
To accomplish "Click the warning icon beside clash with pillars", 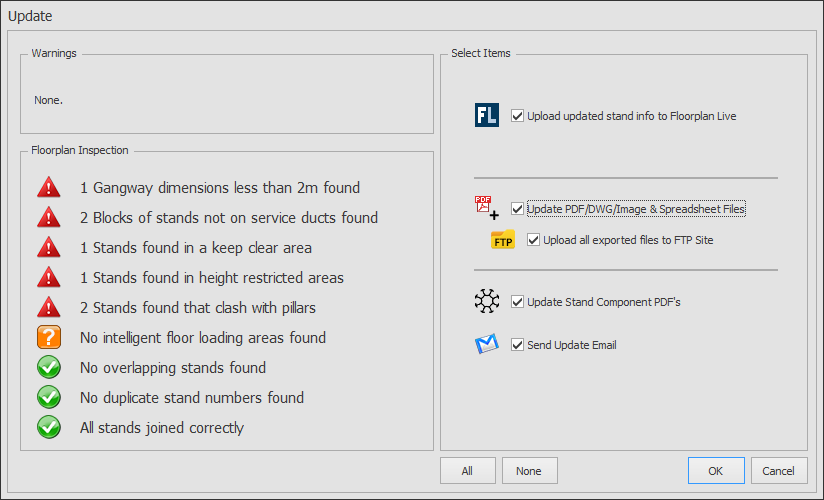I will click(x=49, y=308).
